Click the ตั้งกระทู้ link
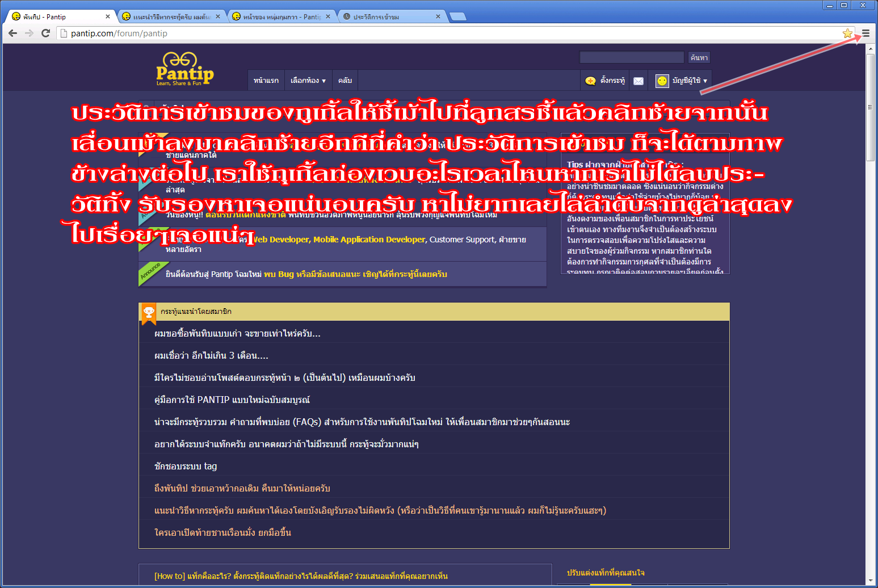 [x=612, y=81]
